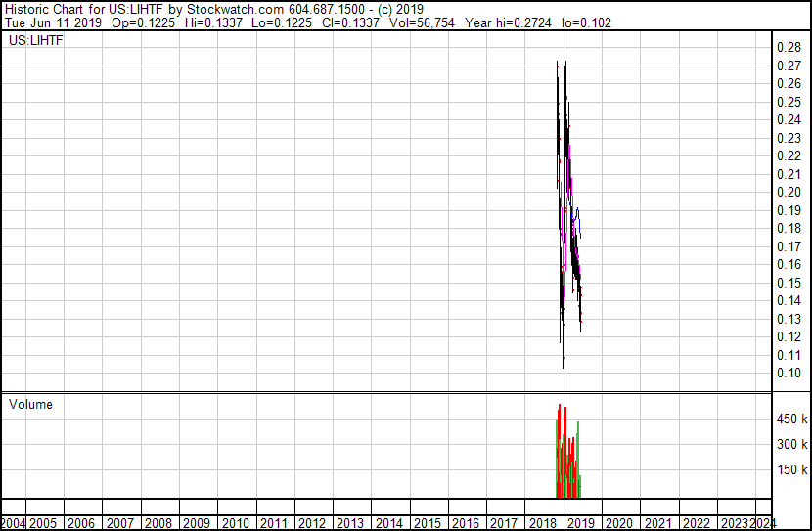The image size is (812, 531).
Task: Click the 0.26 price axis label
Action: [x=789, y=84]
